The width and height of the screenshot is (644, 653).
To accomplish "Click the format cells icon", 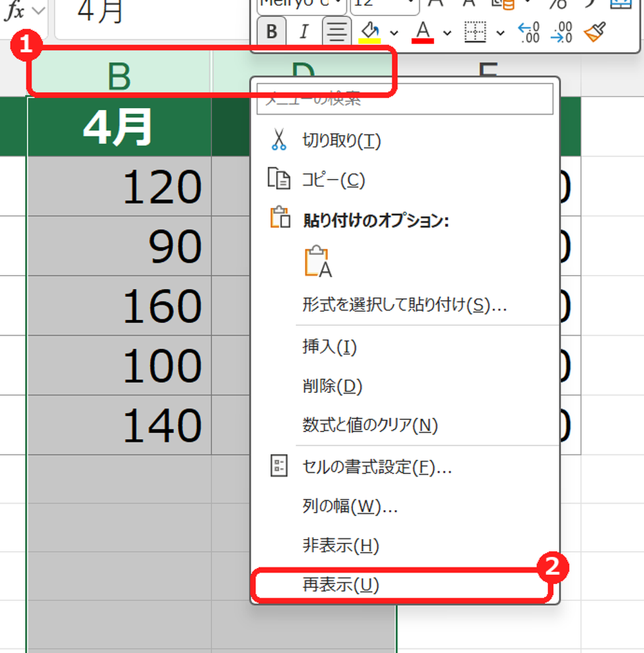I will (279, 466).
